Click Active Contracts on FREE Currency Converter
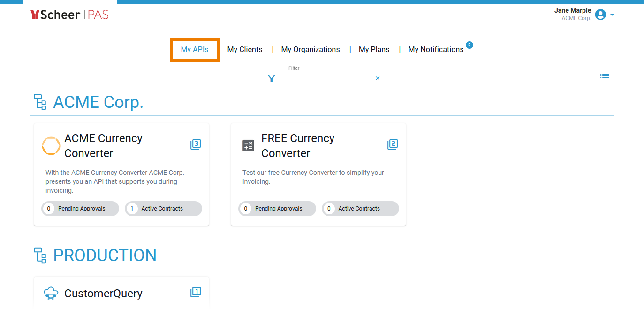 tap(360, 209)
